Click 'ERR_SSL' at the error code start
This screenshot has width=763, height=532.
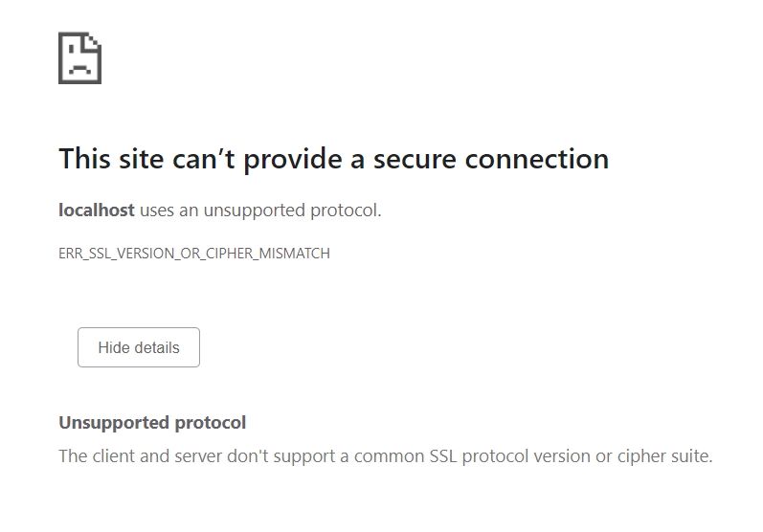(81, 254)
